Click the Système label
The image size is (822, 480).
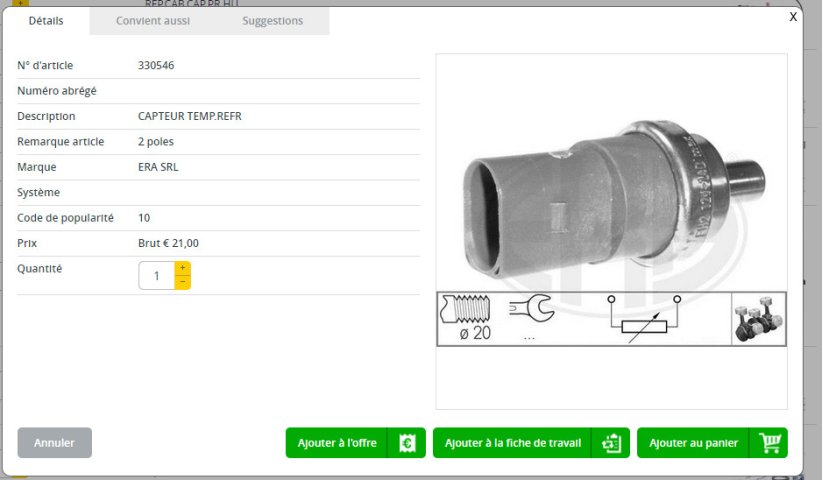38,192
